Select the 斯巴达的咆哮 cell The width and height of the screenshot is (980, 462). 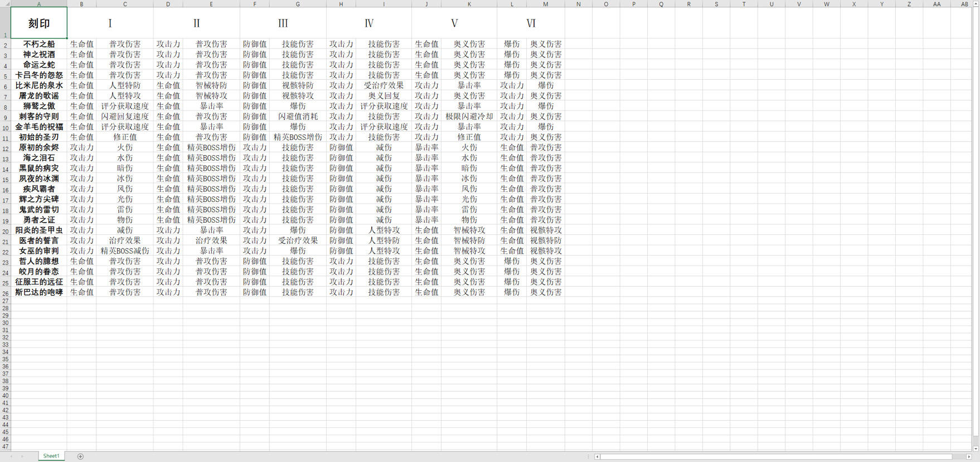pyautogui.click(x=39, y=292)
